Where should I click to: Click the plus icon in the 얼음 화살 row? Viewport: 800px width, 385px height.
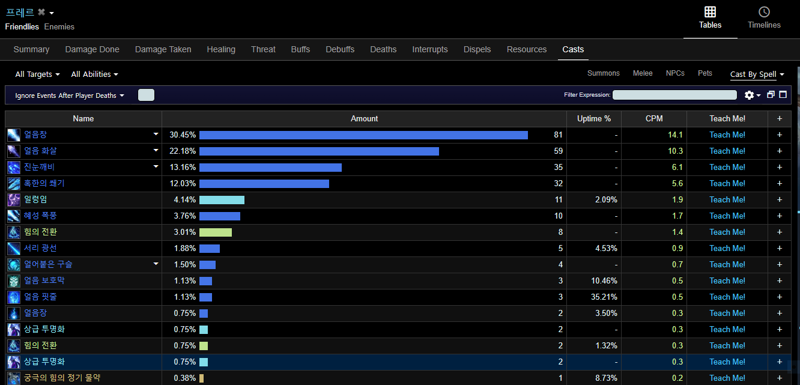click(x=779, y=151)
